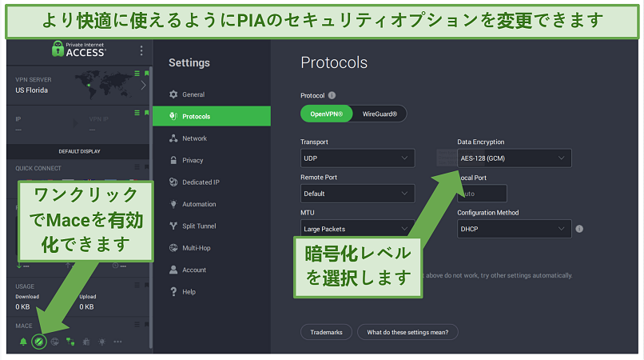Toggle bookmark on the MACE tile
The image size is (644, 360).
(x=147, y=325)
